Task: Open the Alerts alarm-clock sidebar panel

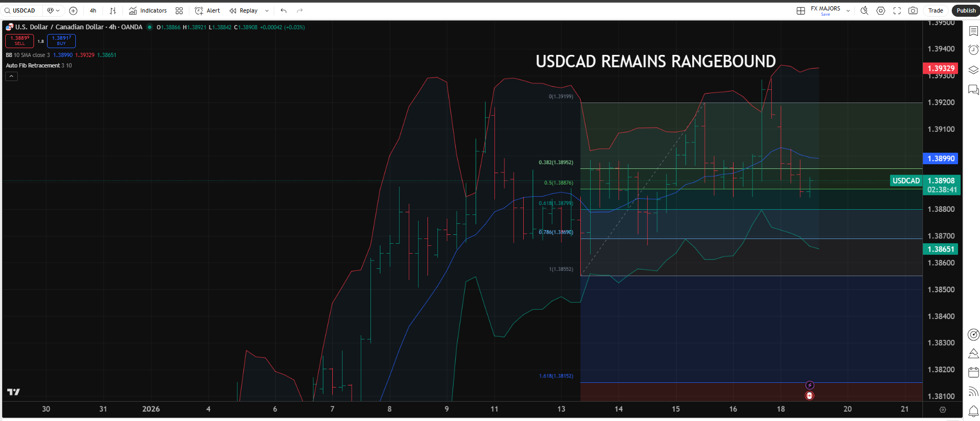Action: click(973, 50)
